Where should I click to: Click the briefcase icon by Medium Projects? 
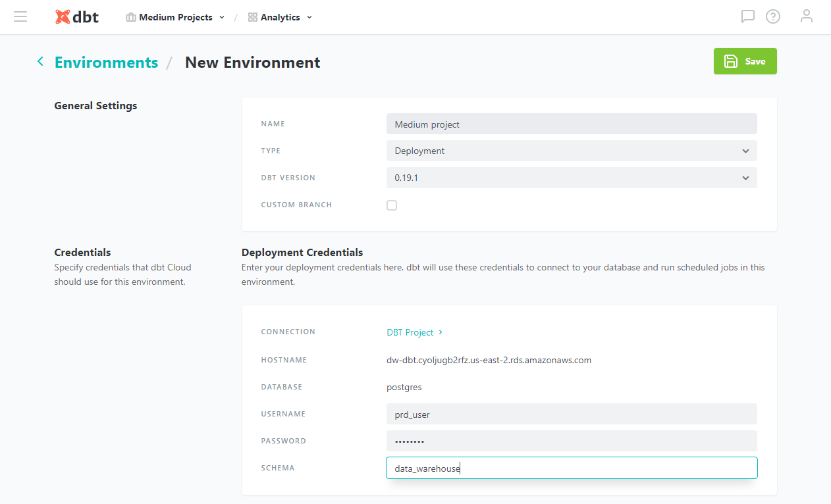point(131,18)
